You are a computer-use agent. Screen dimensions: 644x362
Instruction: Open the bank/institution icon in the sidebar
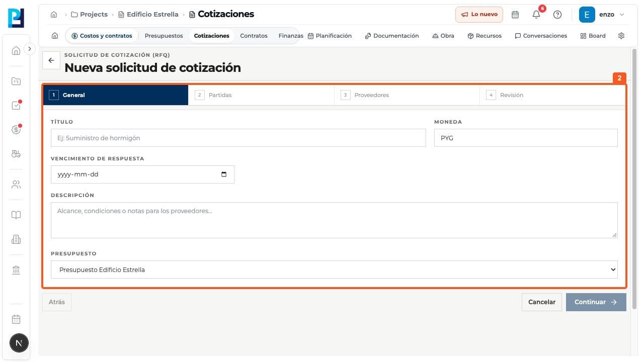tap(16, 270)
